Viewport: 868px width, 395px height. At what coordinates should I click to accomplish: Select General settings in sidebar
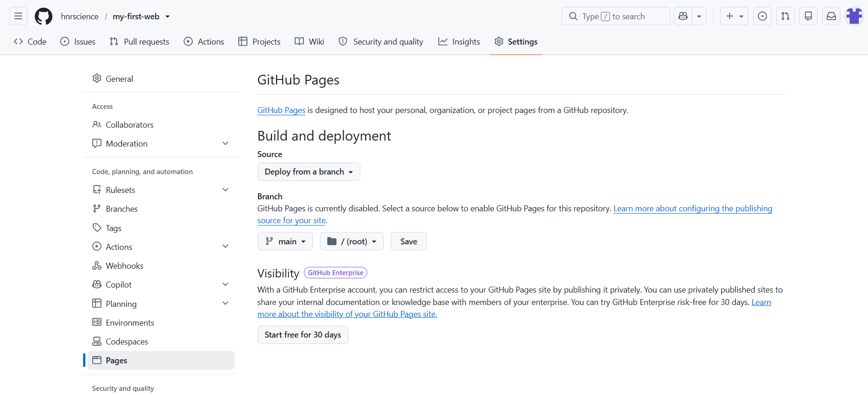(161, 79)
